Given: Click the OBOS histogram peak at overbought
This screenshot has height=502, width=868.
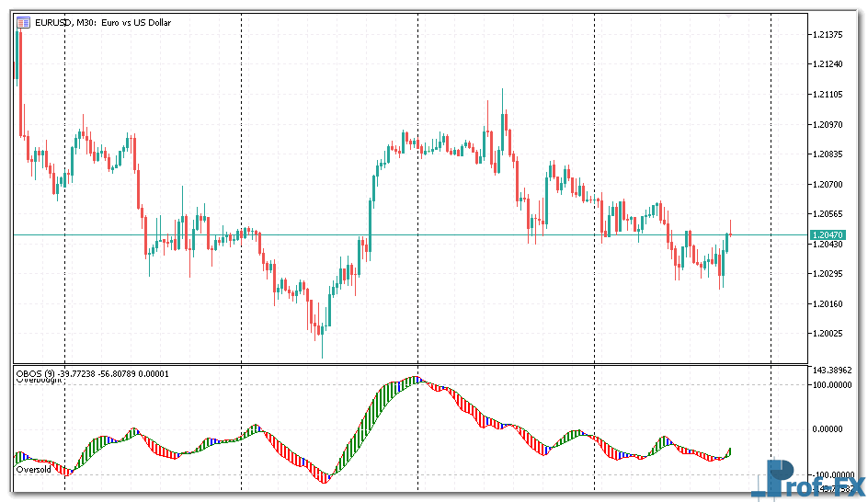Looking at the screenshot, I should pos(415,379).
